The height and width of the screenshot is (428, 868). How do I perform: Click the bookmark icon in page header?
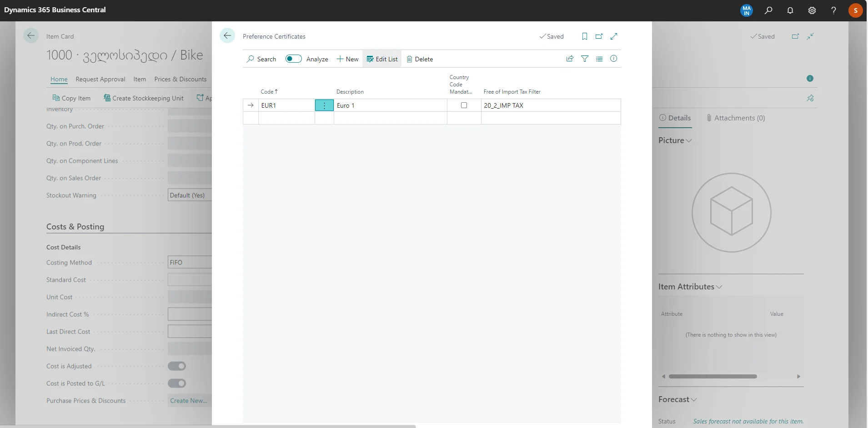click(585, 36)
